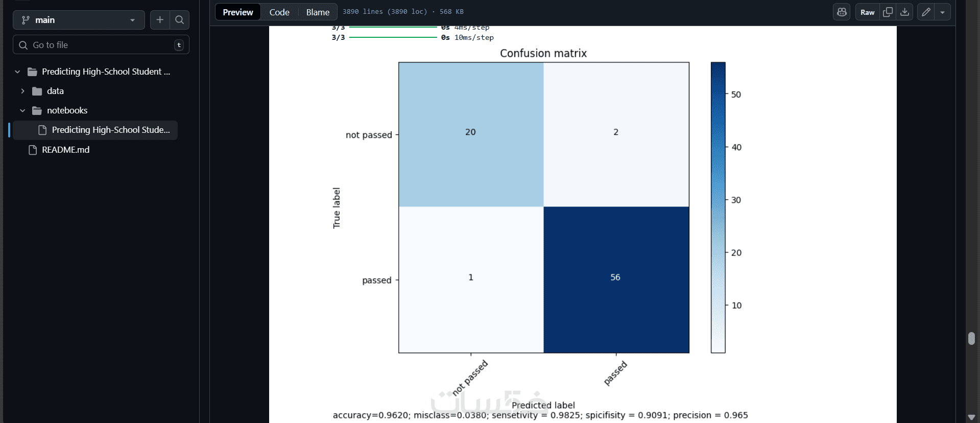Click the pencil edit file icon
Viewport: 980px width, 423px height.
click(926, 12)
